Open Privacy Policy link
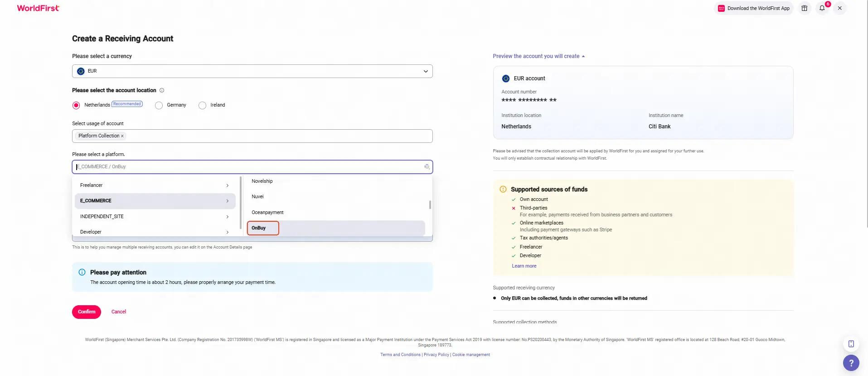Viewport: 868px width, 376px height. point(436,355)
